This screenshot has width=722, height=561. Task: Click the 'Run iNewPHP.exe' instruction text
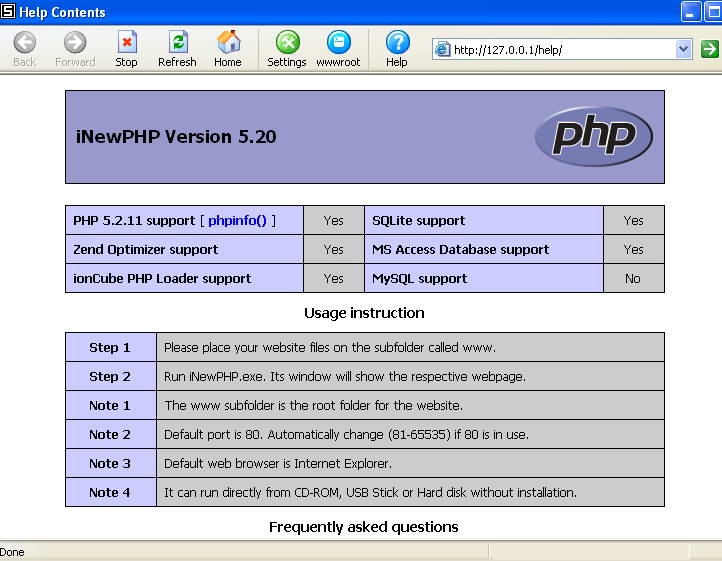point(345,376)
